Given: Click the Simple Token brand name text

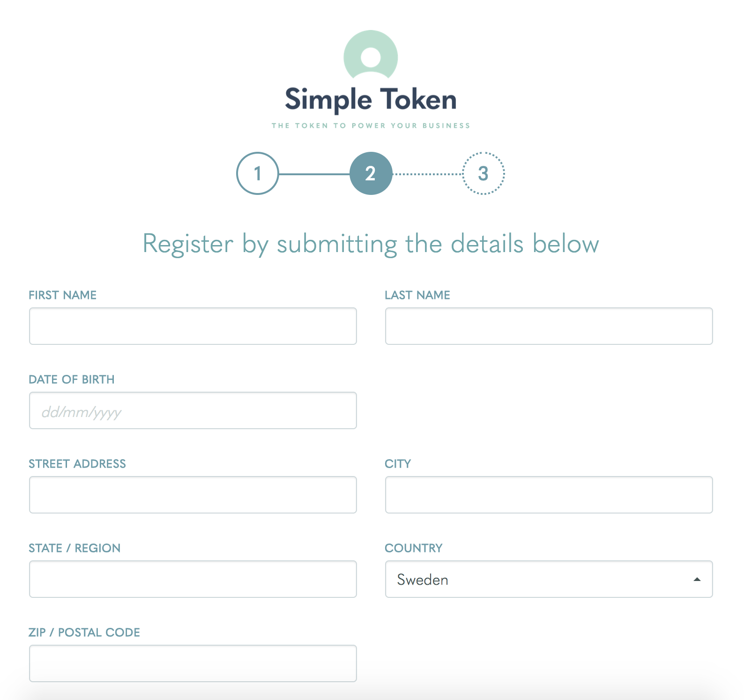Looking at the screenshot, I should (x=371, y=99).
